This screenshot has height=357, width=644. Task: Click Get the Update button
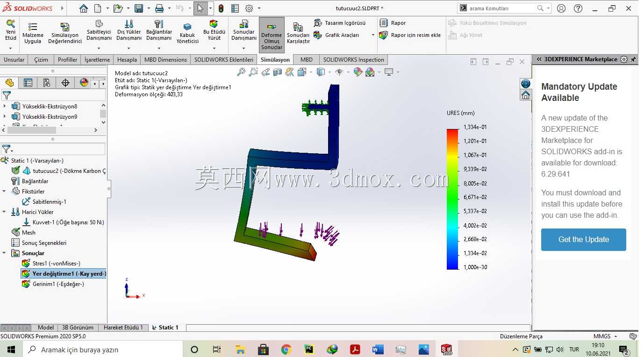pos(583,239)
